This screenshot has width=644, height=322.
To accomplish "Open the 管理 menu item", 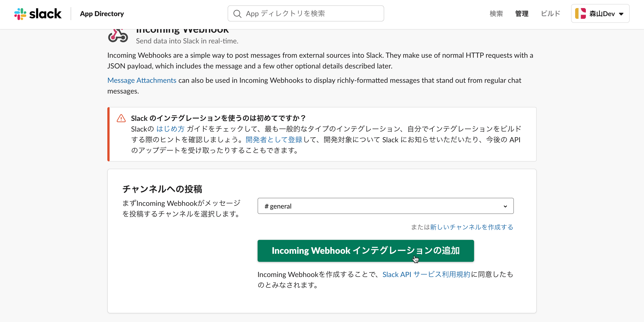I will click(522, 13).
